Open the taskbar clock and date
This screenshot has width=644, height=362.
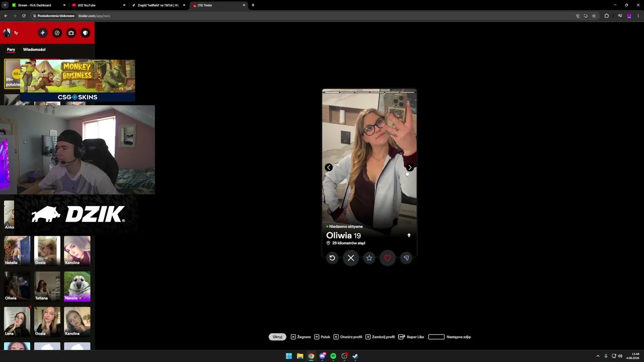[x=633, y=356]
